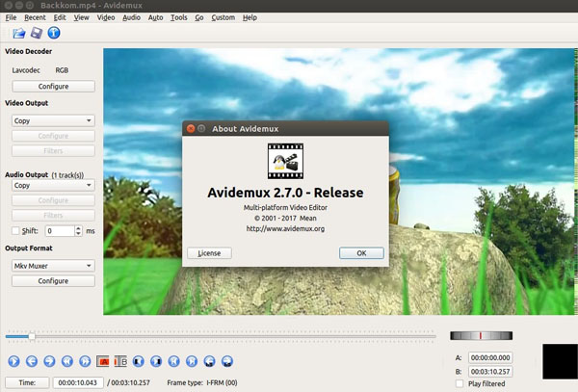Open the Recent menu
This screenshot has height=392, width=578.
(x=35, y=17)
